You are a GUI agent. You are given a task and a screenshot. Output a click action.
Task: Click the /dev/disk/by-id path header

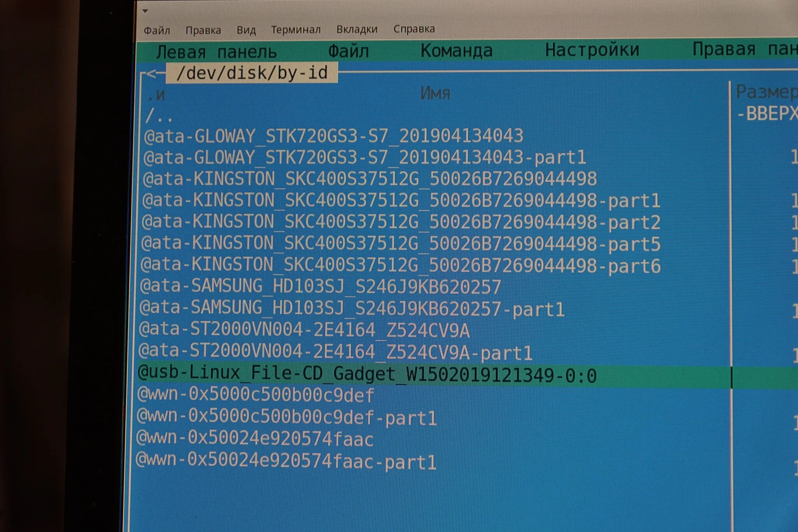click(x=252, y=73)
